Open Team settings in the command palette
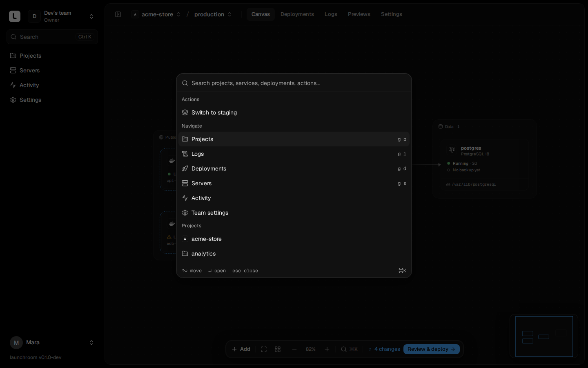The height and width of the screenshot is (368, 588). pos(294,213)
